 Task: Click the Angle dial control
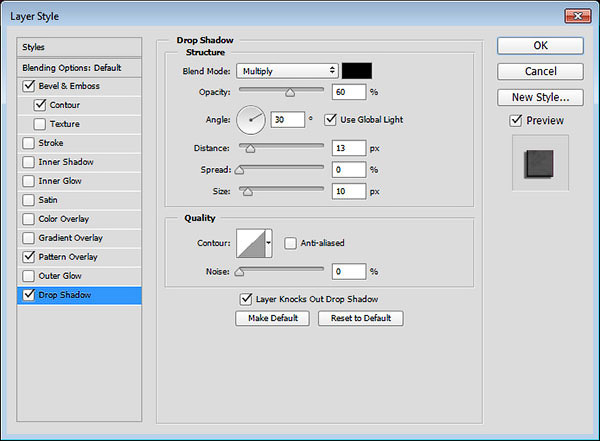tap(251, 120)
